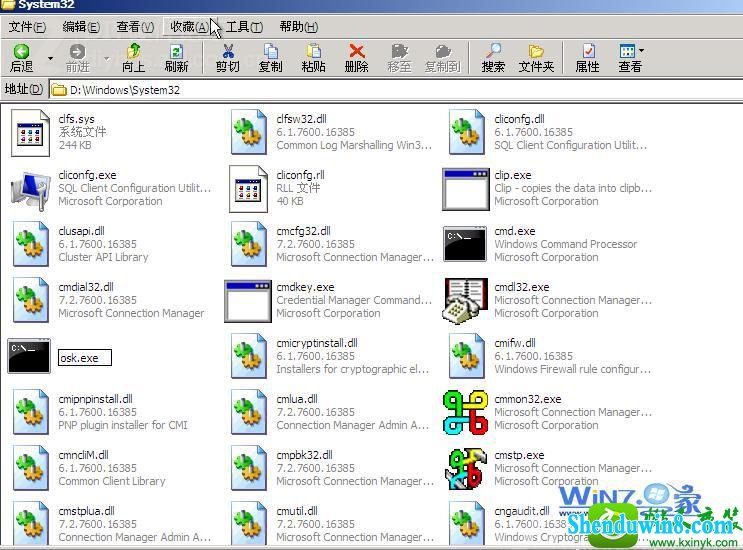Image resolution: width=743 pixels, height=550 pixels.
Task: Select the cmstplua.dll file
Action: tap(113, 523)
